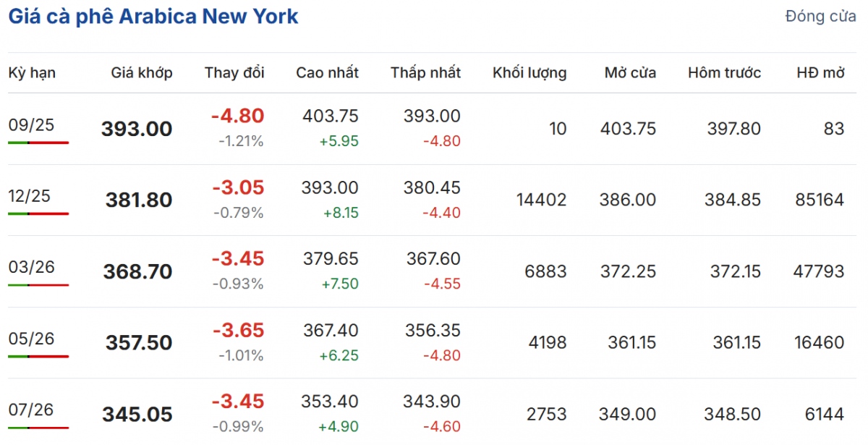
Task: Click the 393.00 matched price for 09/25
Action: [x=137, y=129]
